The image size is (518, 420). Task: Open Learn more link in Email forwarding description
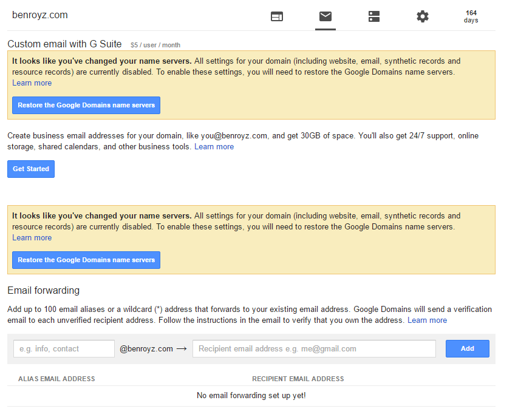point(427,320)
